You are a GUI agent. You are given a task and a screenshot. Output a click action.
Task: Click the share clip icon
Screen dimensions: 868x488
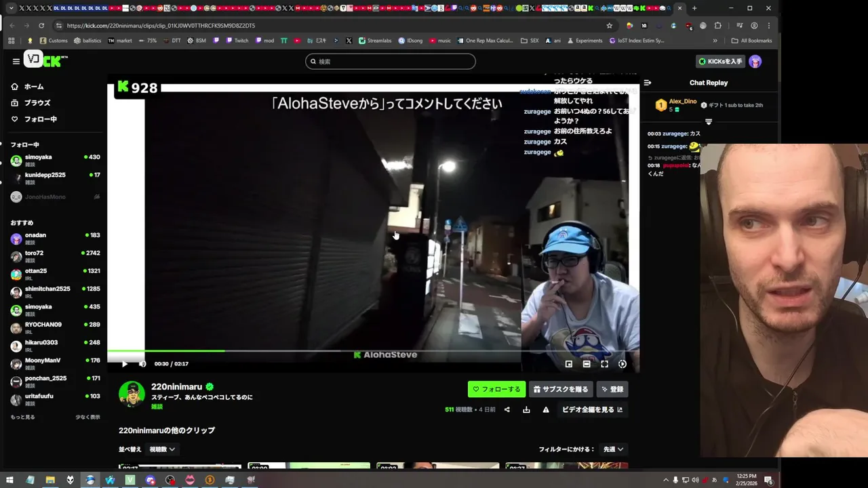coord(507,409)
